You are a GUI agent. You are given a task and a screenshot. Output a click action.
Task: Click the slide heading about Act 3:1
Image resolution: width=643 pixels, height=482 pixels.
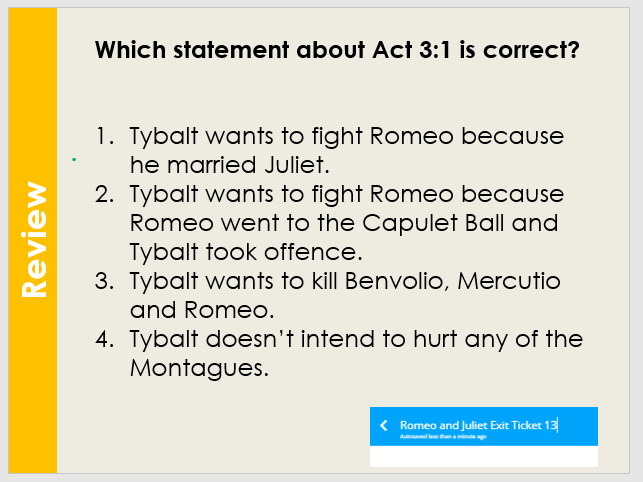coord(337,49)
